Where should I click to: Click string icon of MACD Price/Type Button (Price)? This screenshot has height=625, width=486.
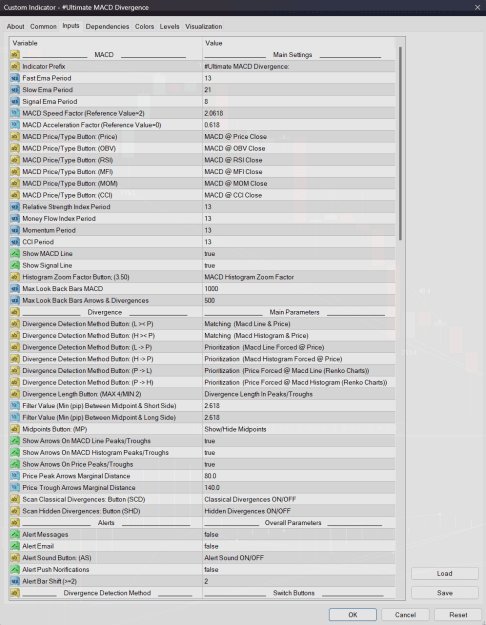(15, 136)
